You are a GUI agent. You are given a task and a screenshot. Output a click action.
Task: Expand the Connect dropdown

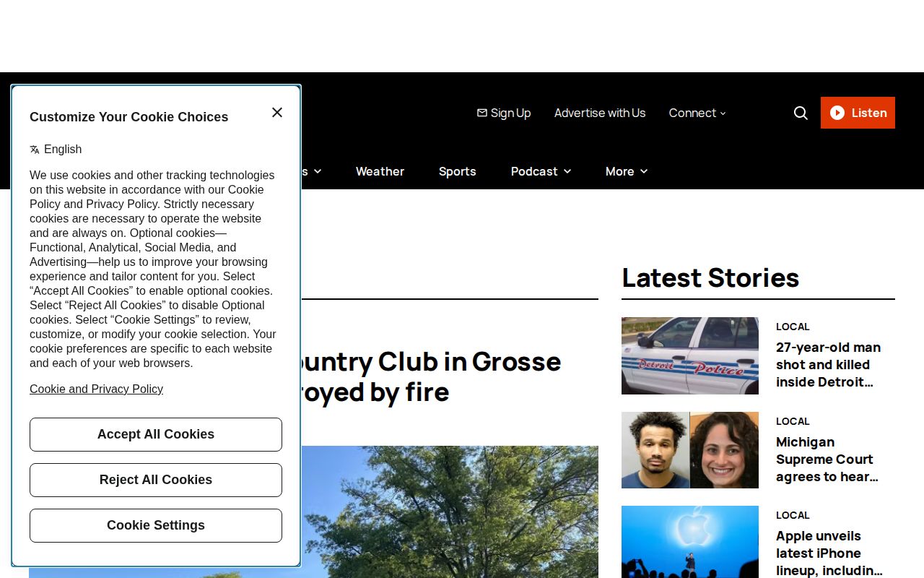(697, 113)
